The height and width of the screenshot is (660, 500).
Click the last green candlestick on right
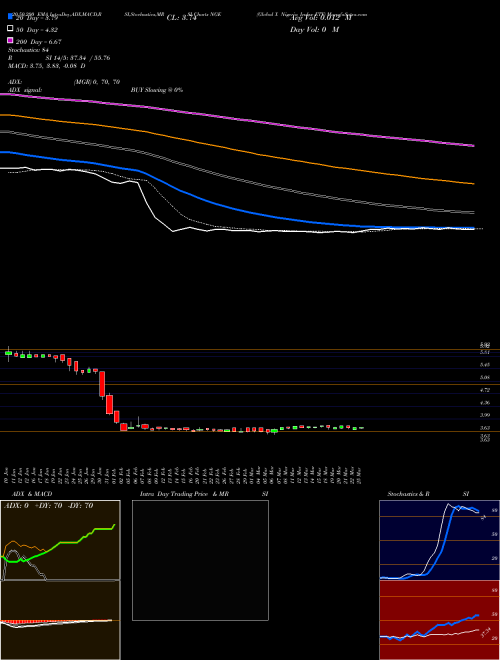pos(362,428)
